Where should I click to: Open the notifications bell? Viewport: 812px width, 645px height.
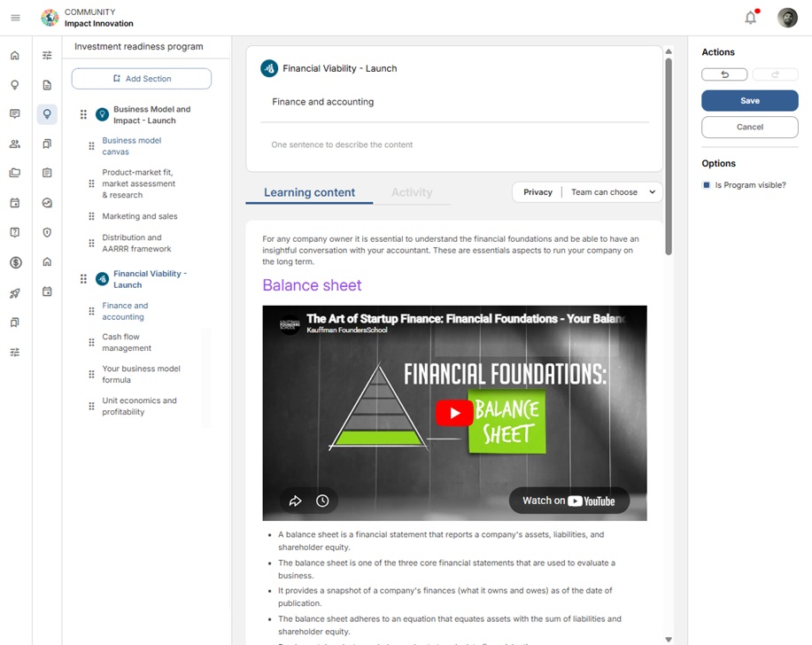(750, 18)
